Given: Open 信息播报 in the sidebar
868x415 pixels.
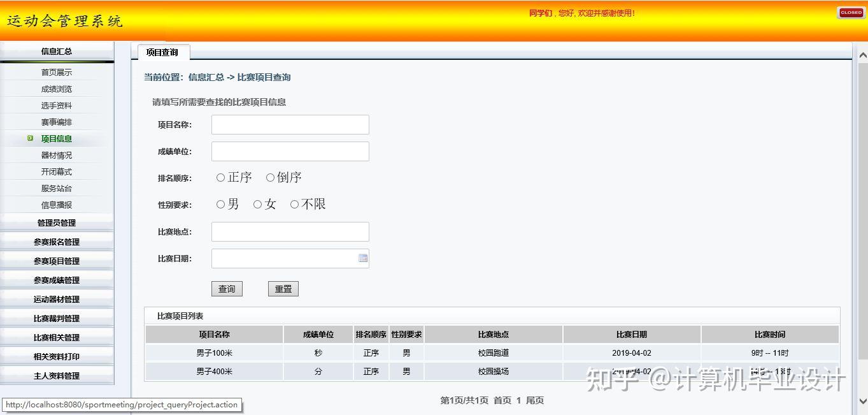Looking at the screenshot, I should click(57, 204).
